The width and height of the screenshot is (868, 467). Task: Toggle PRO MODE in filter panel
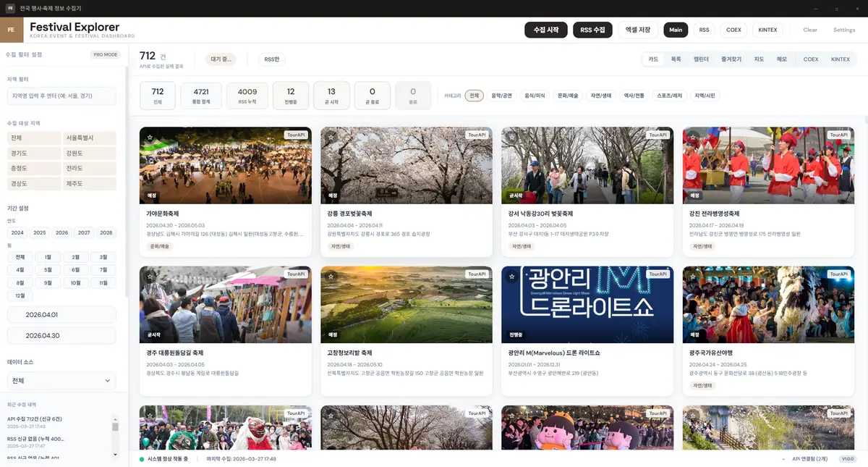(x=106, y=54)
